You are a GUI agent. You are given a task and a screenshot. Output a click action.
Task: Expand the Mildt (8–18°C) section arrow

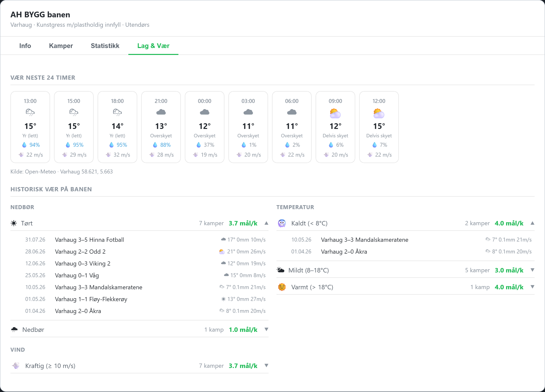tap(532, 270)
